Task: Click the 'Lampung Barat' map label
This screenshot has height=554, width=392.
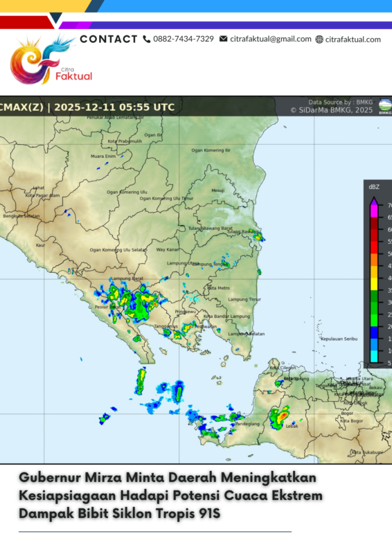Action: coord(127,278)
